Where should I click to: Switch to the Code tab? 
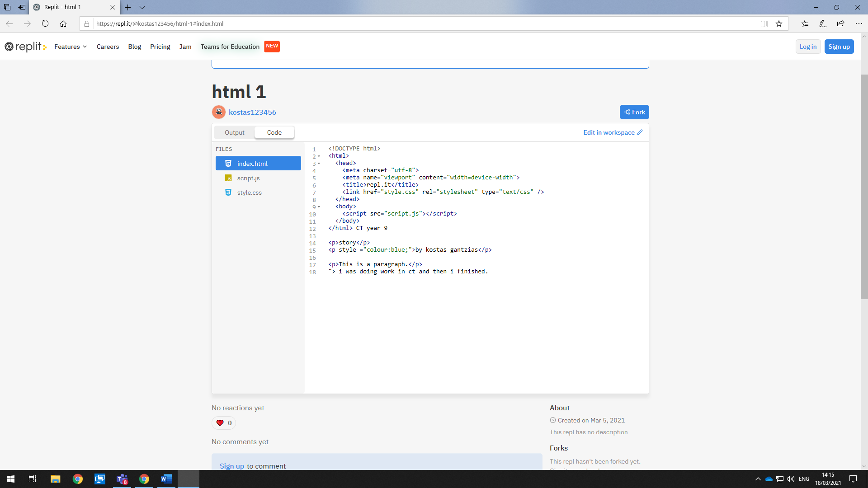point(274,132)
